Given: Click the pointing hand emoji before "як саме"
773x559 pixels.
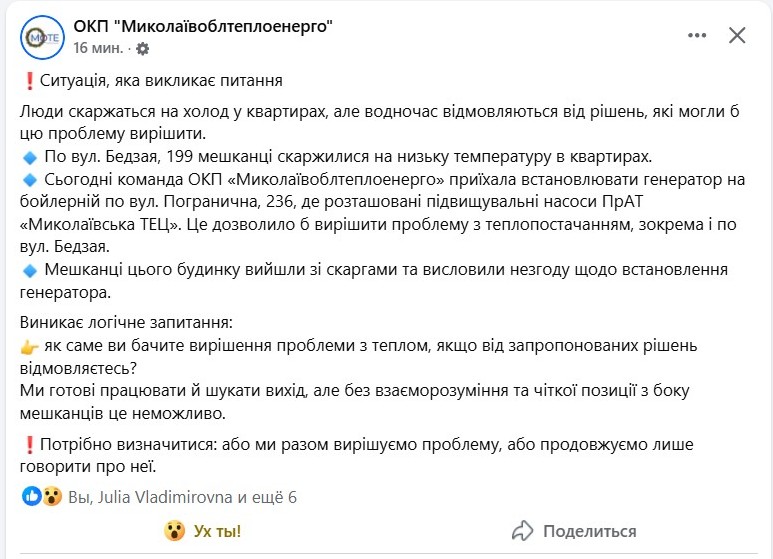Looking at the screenshot, I should click(x=29, y=346).
